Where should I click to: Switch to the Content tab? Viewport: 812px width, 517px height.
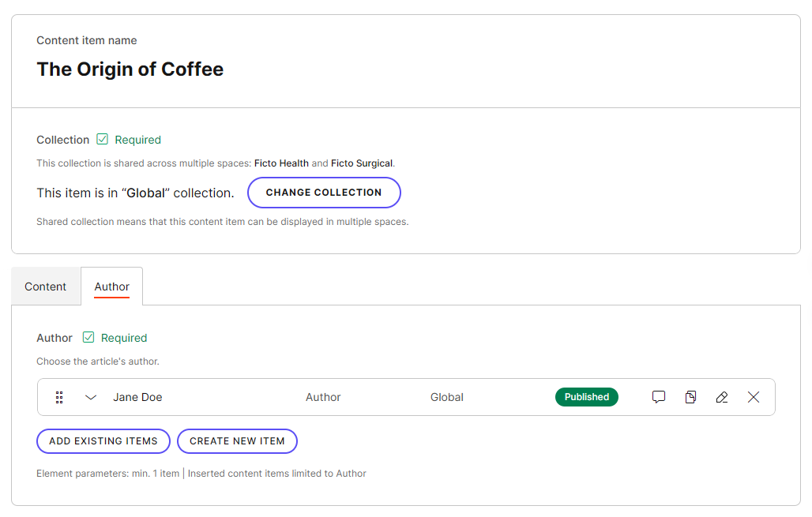(45, 287)
